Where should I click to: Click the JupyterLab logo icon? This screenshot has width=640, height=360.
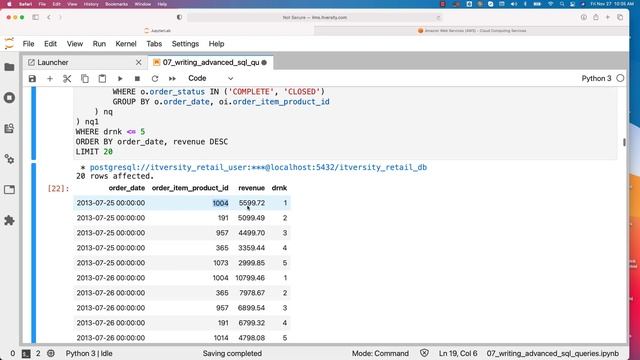coord(9,43)
